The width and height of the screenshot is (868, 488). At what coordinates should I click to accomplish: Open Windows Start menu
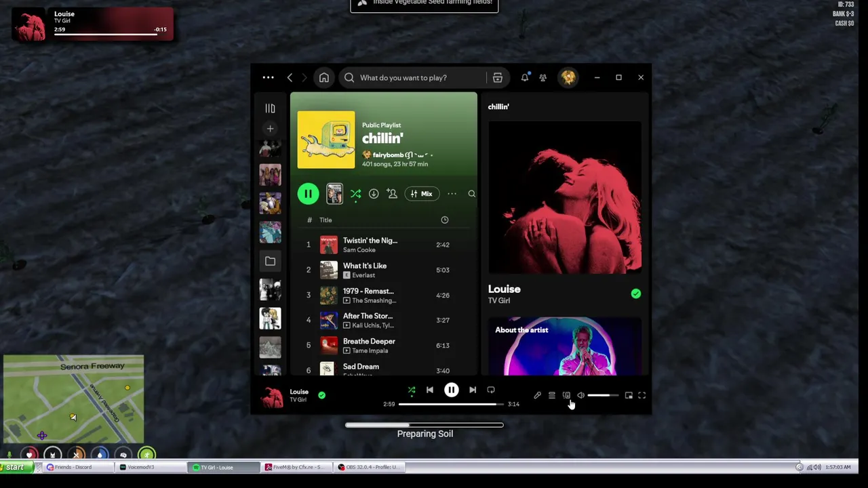[x=15, y=467]
